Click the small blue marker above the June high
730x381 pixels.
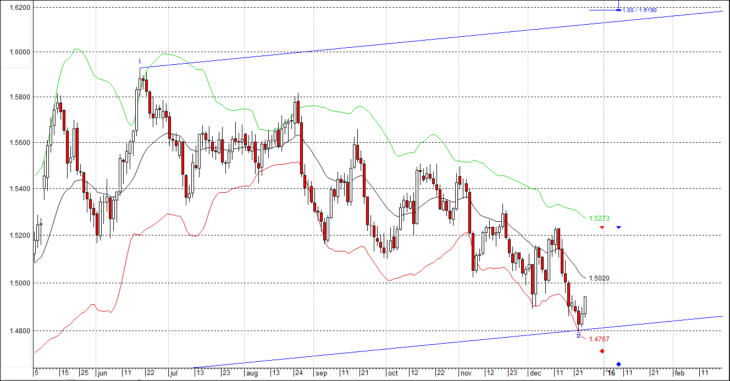tap(140, 61)
